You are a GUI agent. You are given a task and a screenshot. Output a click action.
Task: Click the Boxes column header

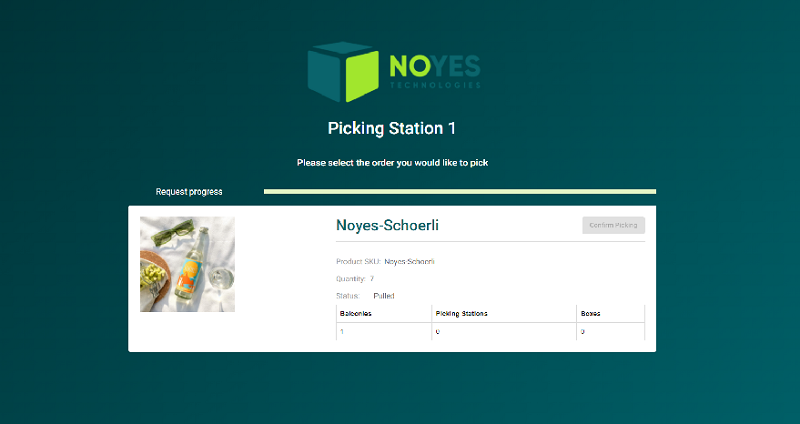tap(590, 314)
